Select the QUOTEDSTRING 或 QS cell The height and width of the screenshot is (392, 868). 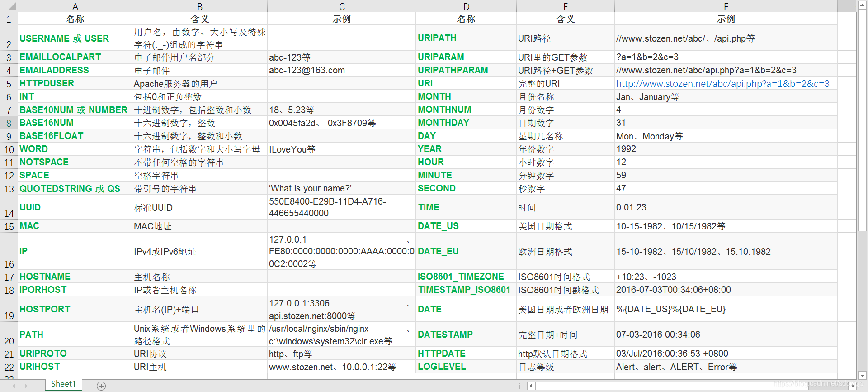75,188
